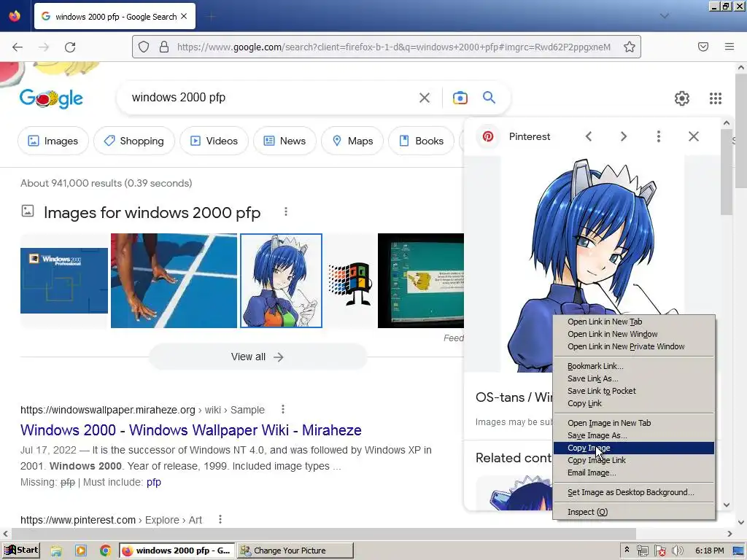This screenshot has width=747, height=560.
Task: Open the Books filter chip
Action: (421, 141)
